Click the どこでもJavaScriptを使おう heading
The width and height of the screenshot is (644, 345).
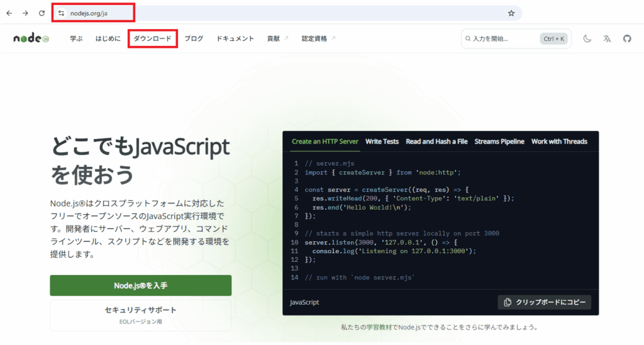pyautogui.click(x=140, y=161)
